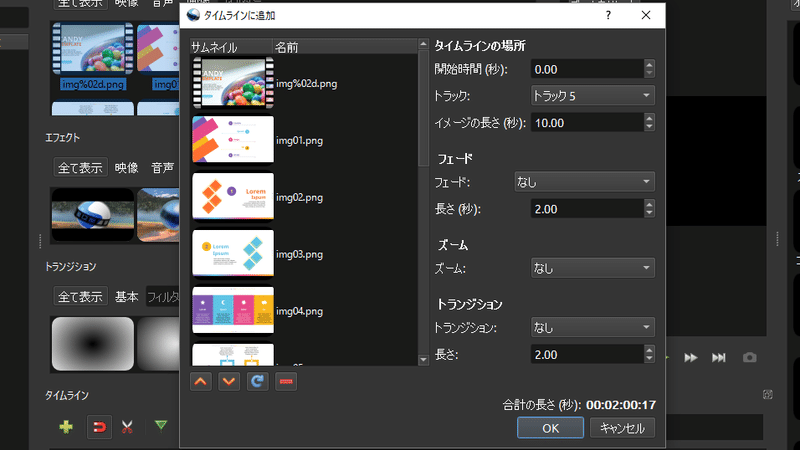The width and height of the screenshot is (800, 450).
Task: Click キャンセル button
Action: click(x=622, y=428)
